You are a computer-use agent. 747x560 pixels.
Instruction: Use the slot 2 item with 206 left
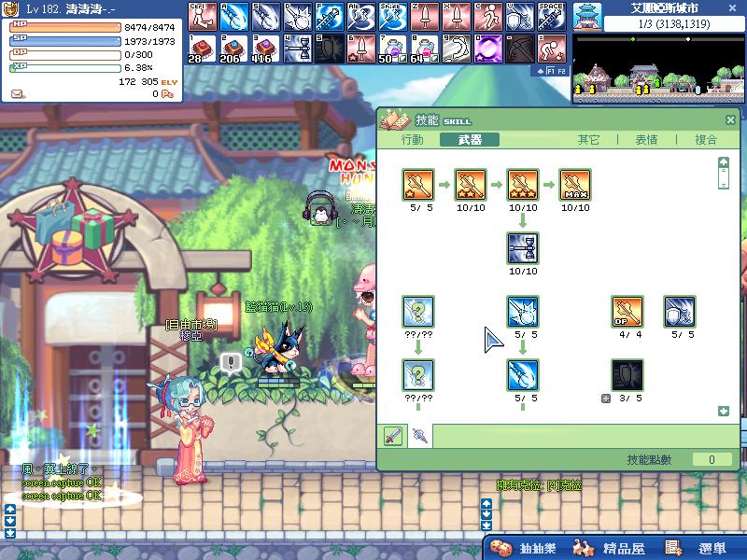coord(234,49)
